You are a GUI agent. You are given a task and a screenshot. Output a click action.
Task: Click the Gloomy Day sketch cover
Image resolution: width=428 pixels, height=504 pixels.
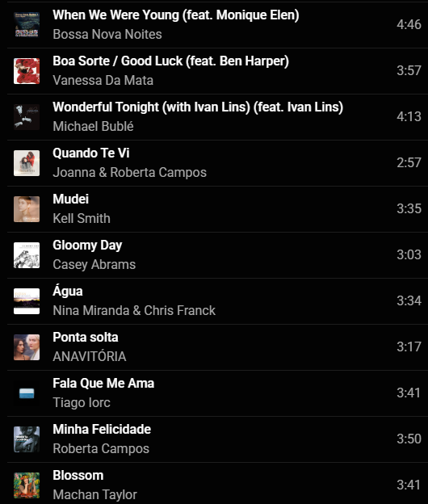(27, 255)
